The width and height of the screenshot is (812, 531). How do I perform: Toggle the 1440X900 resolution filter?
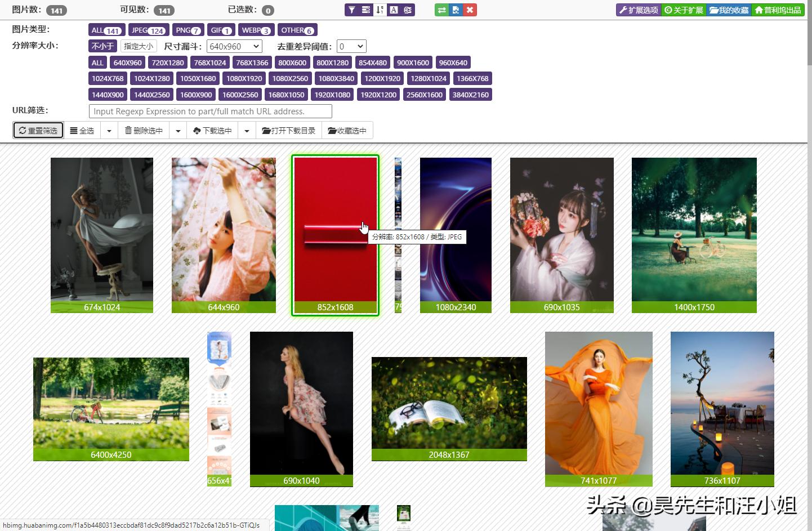[108, 95]
